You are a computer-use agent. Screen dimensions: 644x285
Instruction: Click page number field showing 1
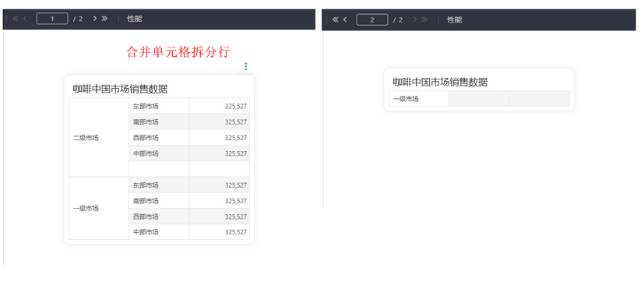(x=52, y=19)
